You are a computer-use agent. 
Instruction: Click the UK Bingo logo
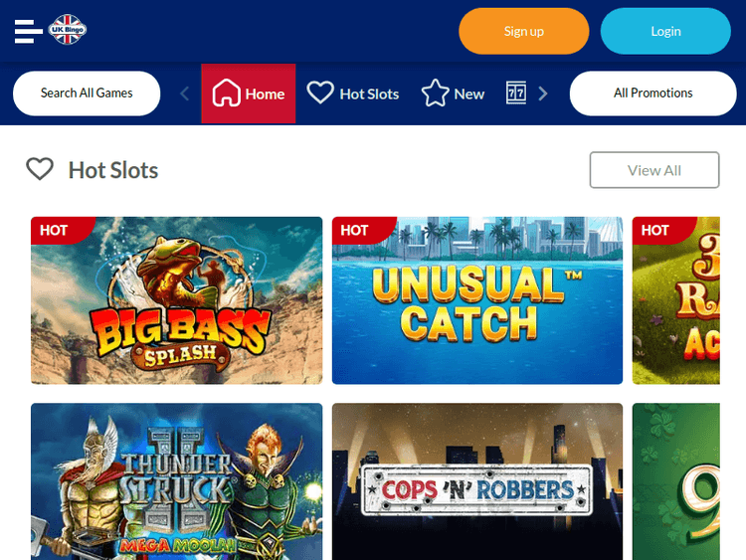(x=67, y=30)
